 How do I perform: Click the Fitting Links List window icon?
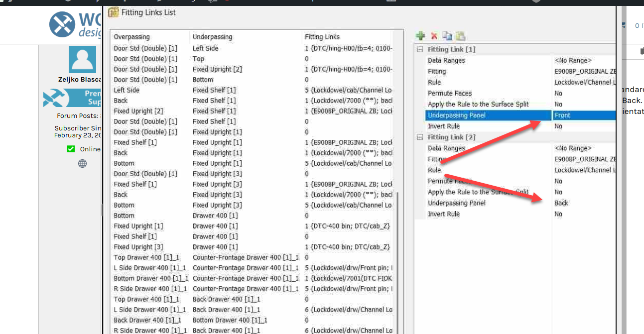coord(114,12)
